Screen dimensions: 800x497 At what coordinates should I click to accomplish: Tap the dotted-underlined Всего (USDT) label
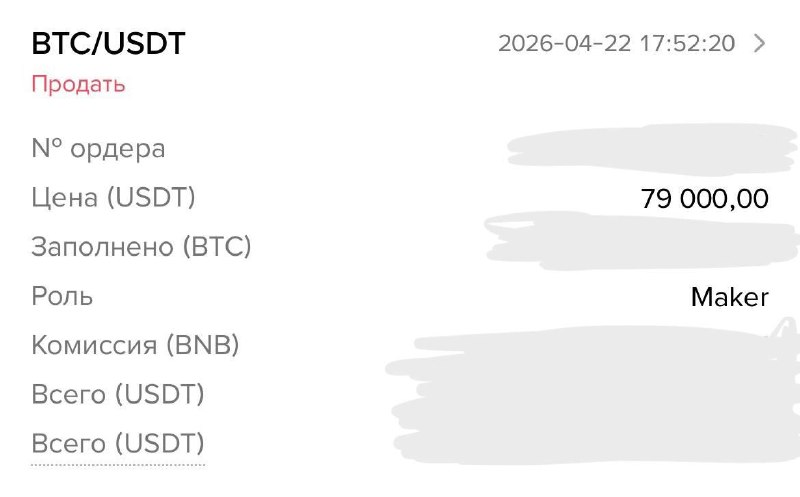coord(118,444)
